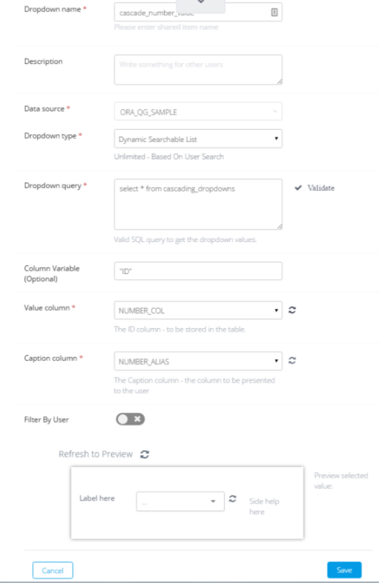Image resolution: width=379 pixels, height=588 pixels.
Task: Open Value column NUMBER_COL dropdown
Action: pos(198,310)
